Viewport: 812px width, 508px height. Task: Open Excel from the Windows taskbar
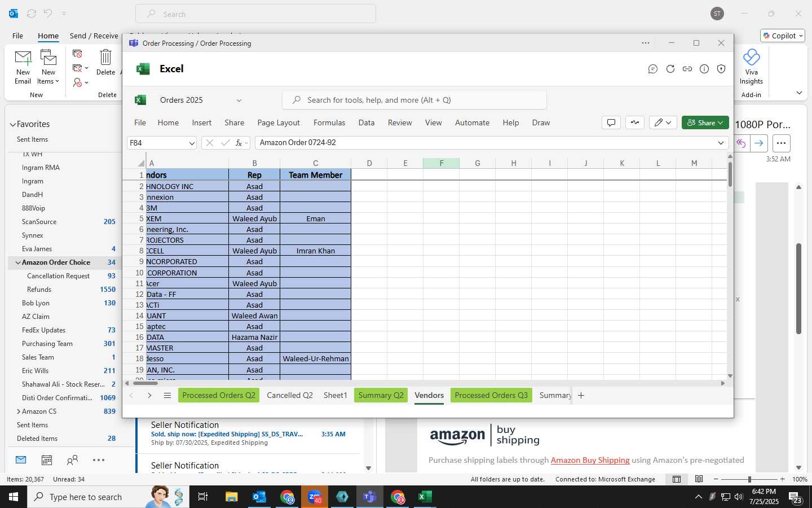[425, 497]
